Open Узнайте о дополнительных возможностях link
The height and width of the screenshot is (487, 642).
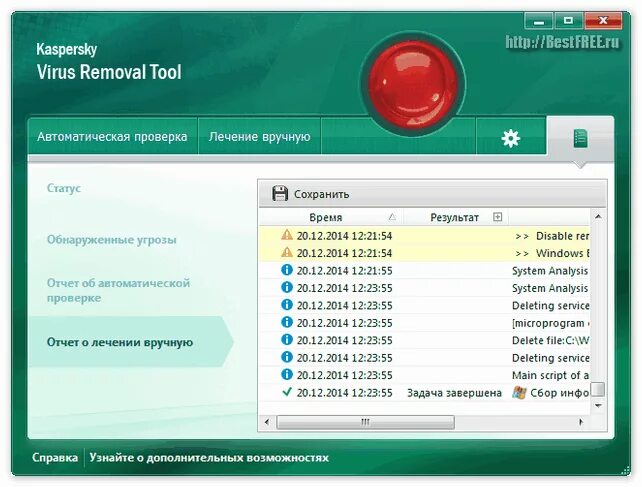(x=209, y=458)
